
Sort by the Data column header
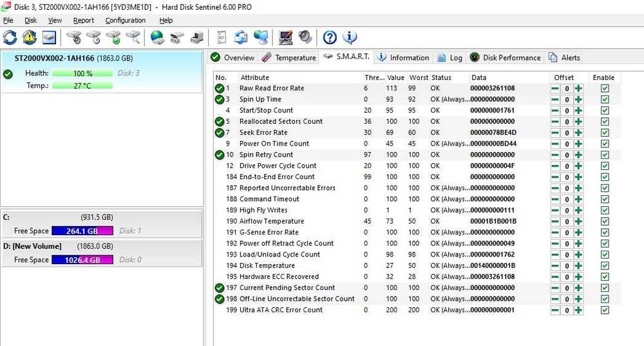pyautogui.click(x=509, y=77)
